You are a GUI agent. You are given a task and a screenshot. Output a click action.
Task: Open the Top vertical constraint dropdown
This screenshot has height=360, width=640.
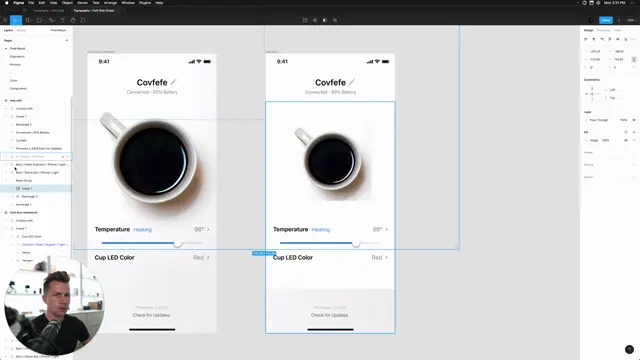[613, 98]
